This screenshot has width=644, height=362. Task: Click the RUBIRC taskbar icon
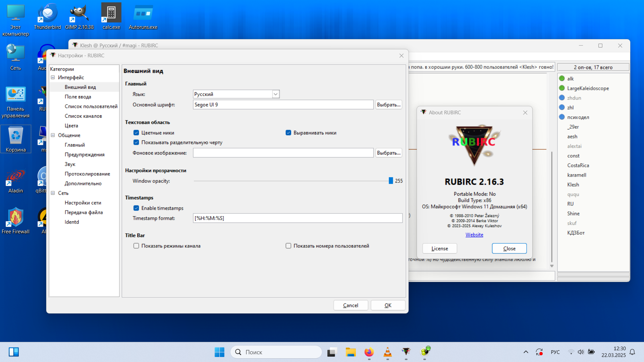[x=406, y=352]
